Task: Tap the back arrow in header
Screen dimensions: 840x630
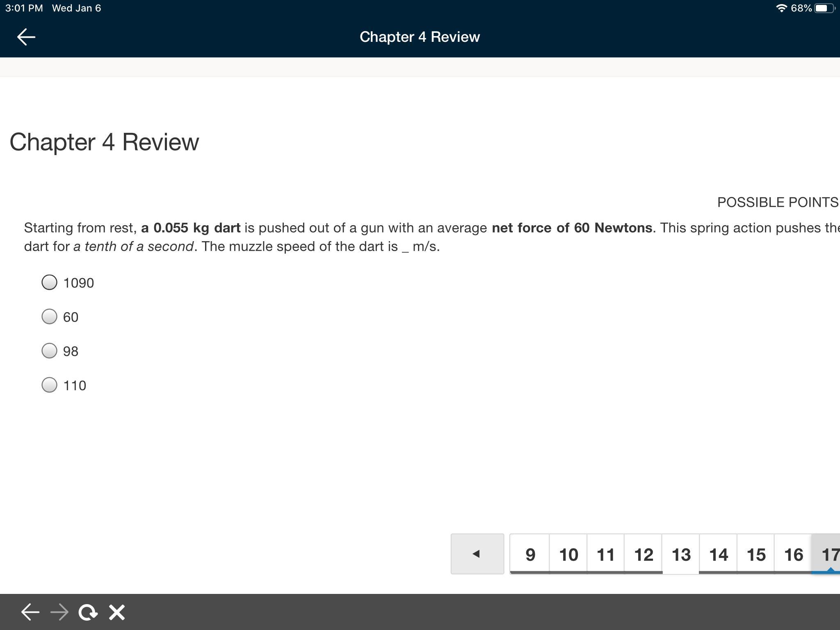Action: (x=26, y=37)
